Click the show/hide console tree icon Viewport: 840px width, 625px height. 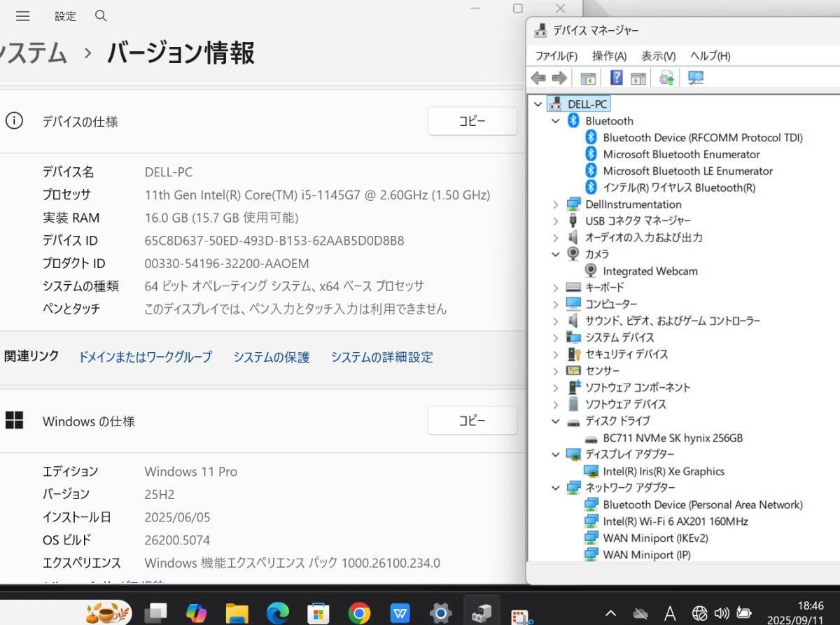(x=588, y=78)
